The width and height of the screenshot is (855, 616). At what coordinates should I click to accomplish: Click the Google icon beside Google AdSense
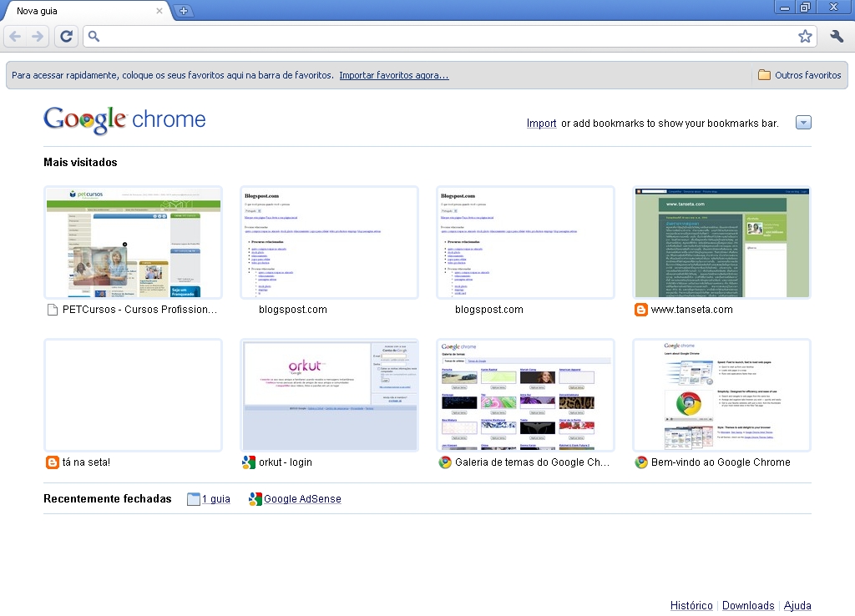[x=255, y=499]
